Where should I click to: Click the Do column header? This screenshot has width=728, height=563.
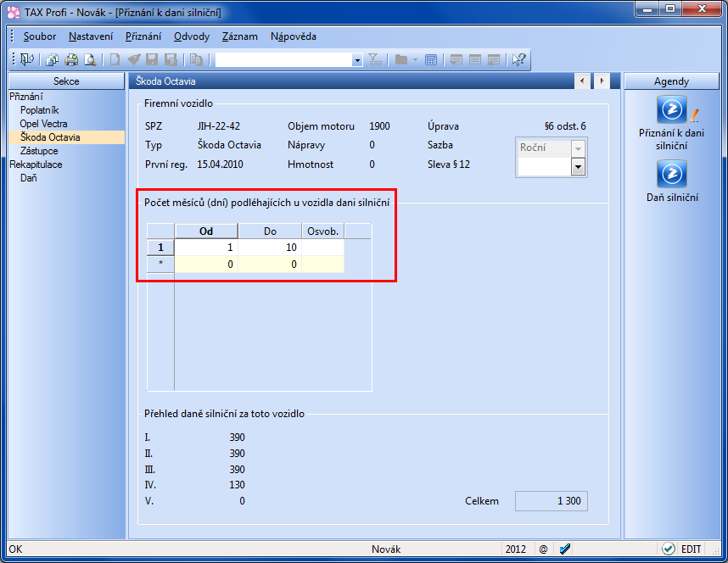coord(270,231)
